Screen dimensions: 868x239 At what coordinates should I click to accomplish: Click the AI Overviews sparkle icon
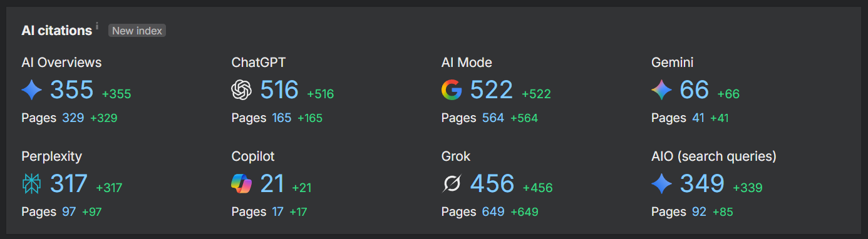pyautogui.click(x=32, y=91)
